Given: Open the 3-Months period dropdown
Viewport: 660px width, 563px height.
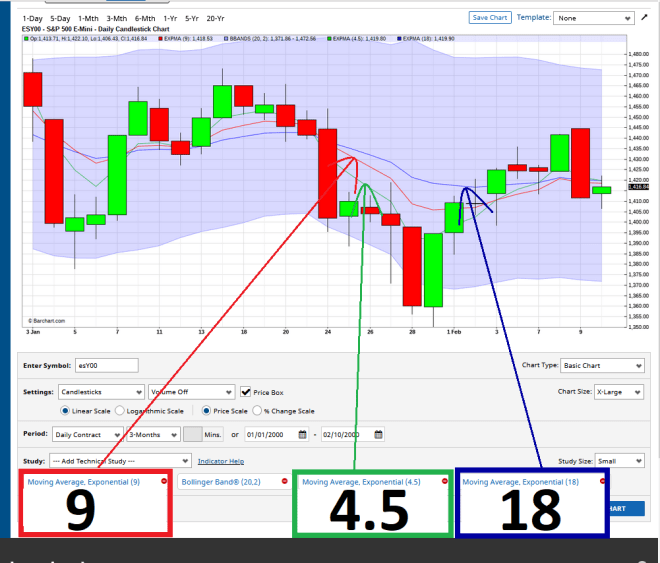Looking at the screenshot, I should [x=154, y=435].
